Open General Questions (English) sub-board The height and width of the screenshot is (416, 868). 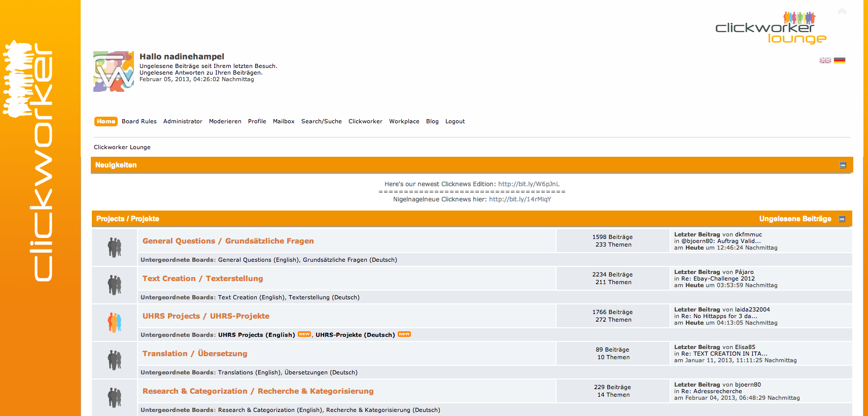[x=259, y=260]
